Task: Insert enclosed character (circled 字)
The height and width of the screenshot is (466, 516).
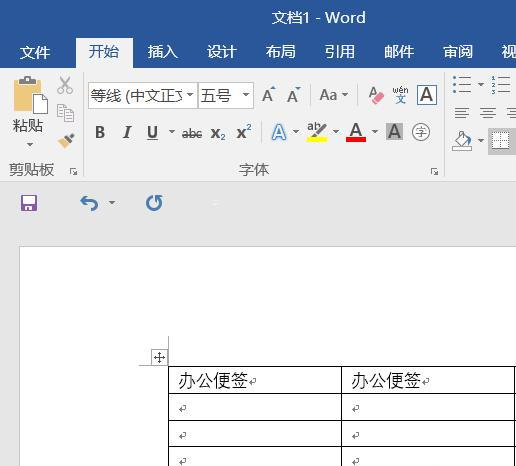Action: pyautogui.click(x=421, y=132)
